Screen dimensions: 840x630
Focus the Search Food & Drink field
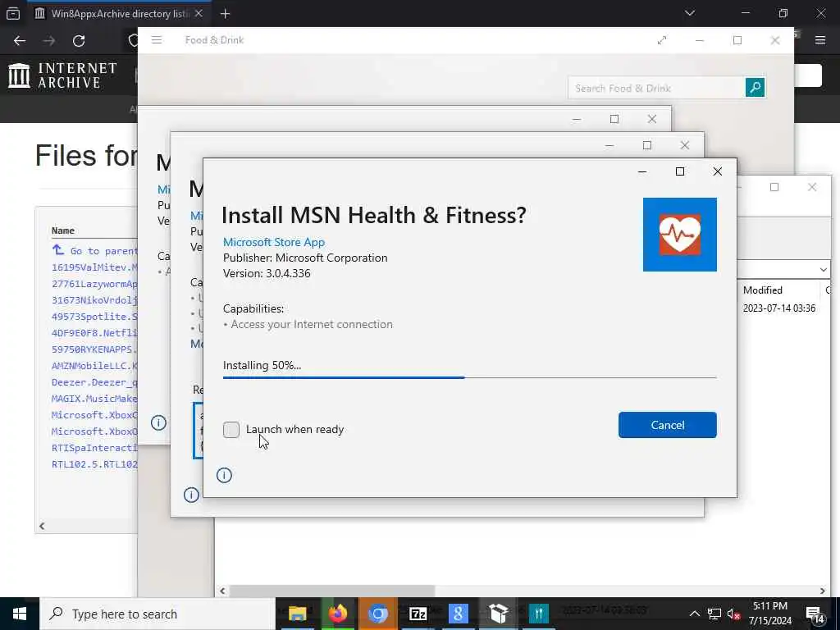click(x=657, y=88)
